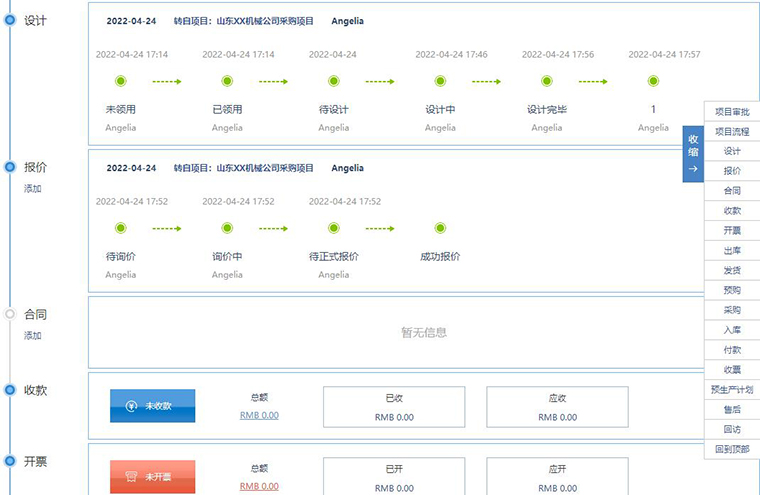Click the green status dot above step 1
The image size is (760, 495).
(x=653, y=81)
